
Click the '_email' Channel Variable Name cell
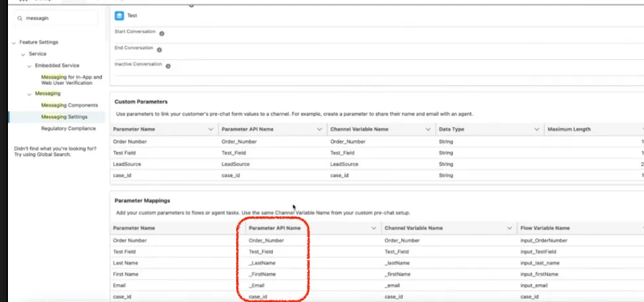click(x=392, y=285)
